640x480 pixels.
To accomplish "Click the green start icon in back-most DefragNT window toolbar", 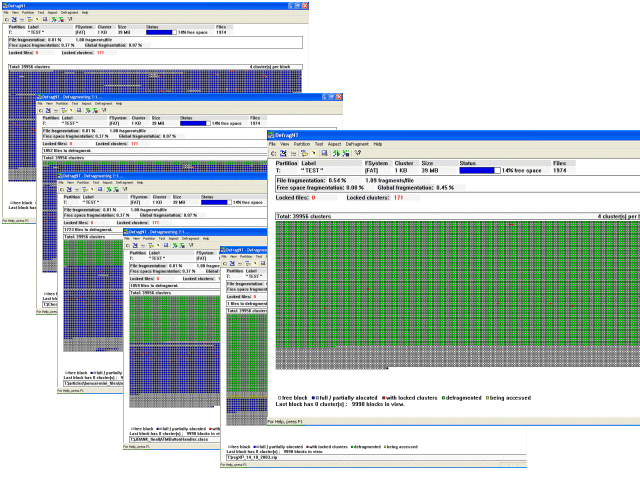I will click(53, 19).
